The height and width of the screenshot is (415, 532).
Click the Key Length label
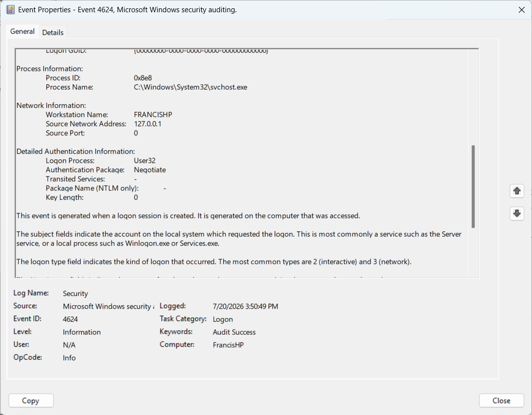(x=65, y=197)
